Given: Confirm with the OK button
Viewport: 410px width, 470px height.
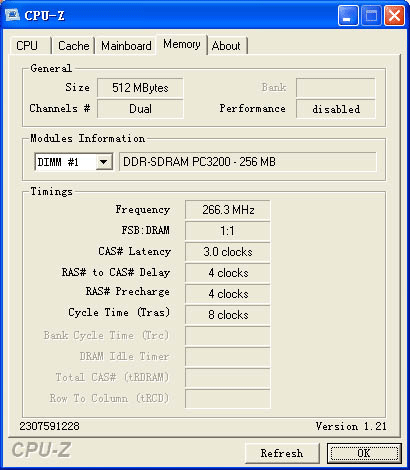Looking at the screenshot, I should pyautogui.click(x=364, y=453).
